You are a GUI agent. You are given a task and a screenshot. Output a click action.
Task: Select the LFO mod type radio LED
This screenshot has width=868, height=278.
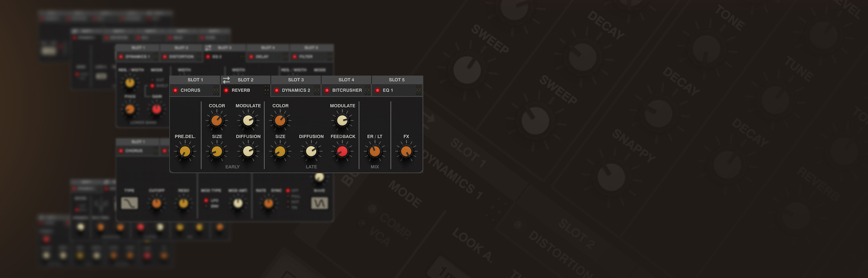206,200
